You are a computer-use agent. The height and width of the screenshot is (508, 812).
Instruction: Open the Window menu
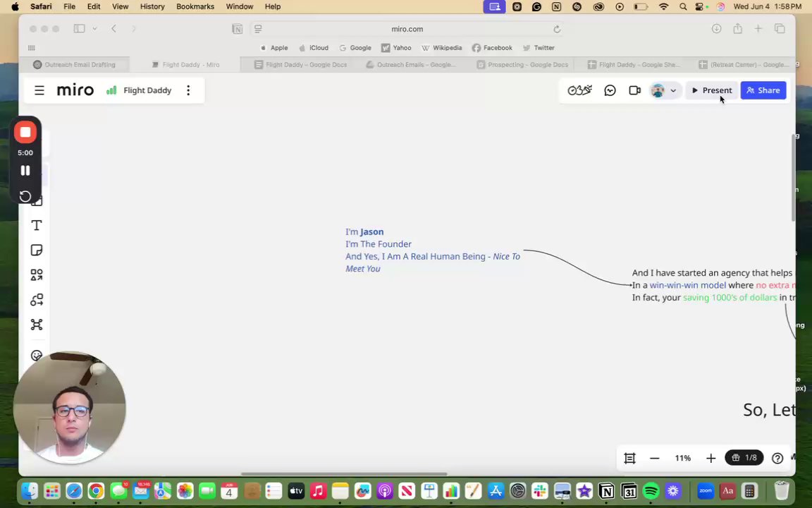239,6
